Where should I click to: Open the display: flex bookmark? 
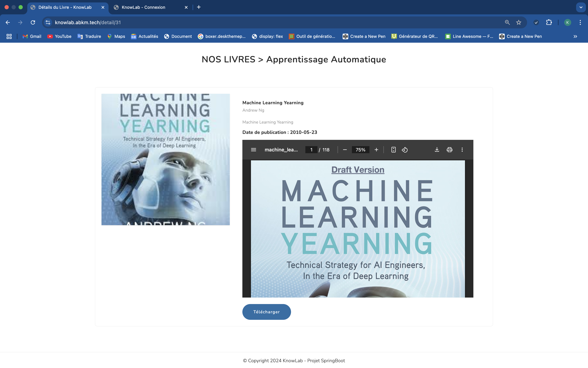tap(268, 36)
